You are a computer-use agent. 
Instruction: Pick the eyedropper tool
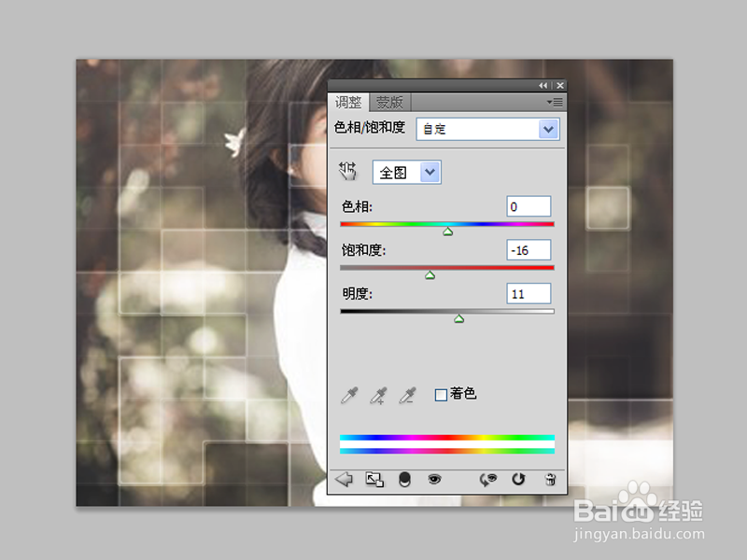[349, 395]
